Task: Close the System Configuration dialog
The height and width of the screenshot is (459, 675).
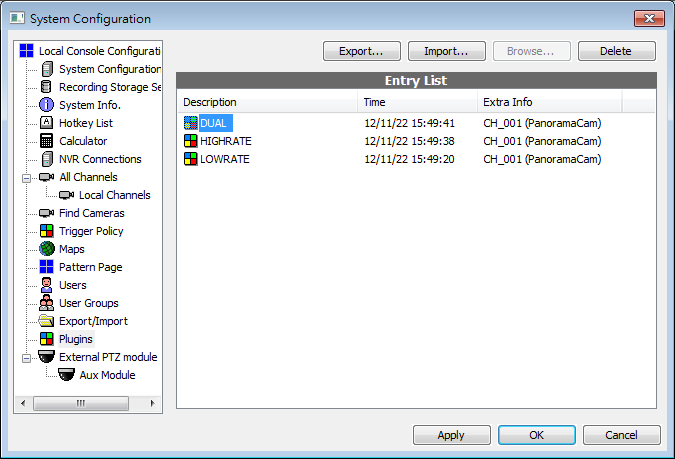Action: click(x=649, y=18)
